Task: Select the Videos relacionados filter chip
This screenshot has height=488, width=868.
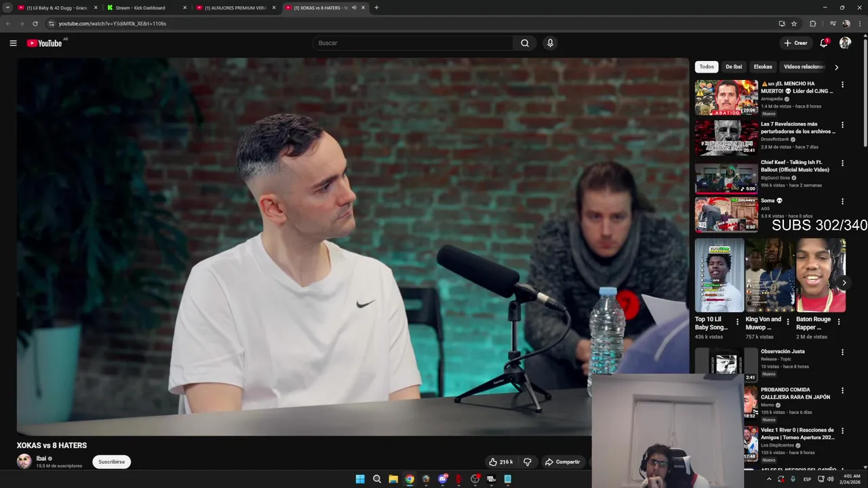Action: point(804,67)
